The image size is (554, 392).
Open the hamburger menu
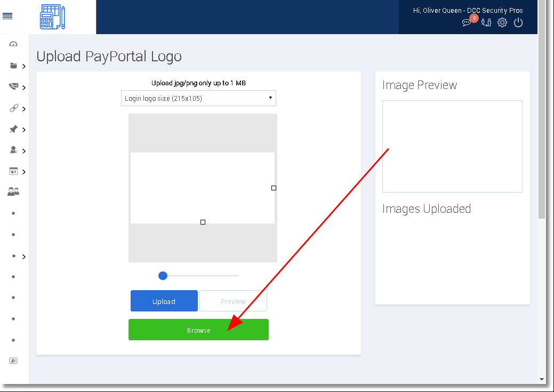click(7, 16)
